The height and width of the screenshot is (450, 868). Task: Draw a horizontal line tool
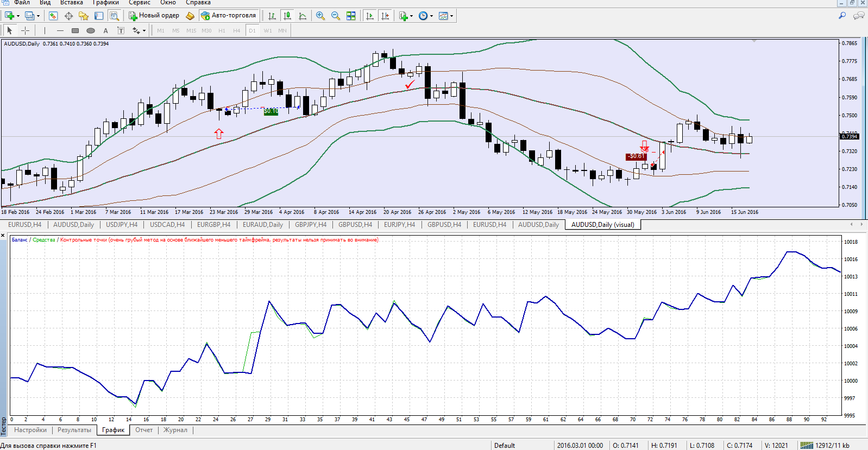click(x=60, y=30)
